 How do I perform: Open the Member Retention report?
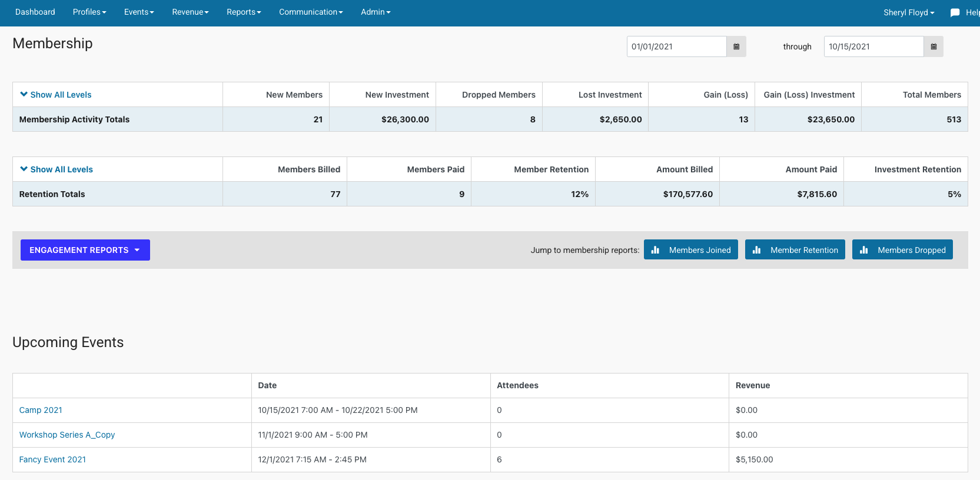(795, 250)
